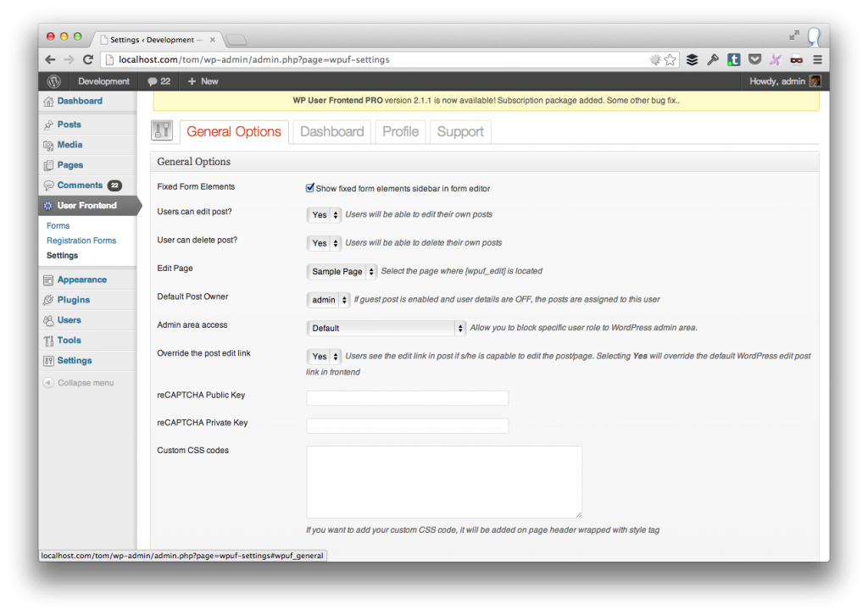Switch to the Support tab
868x615 pixels.
460,131
